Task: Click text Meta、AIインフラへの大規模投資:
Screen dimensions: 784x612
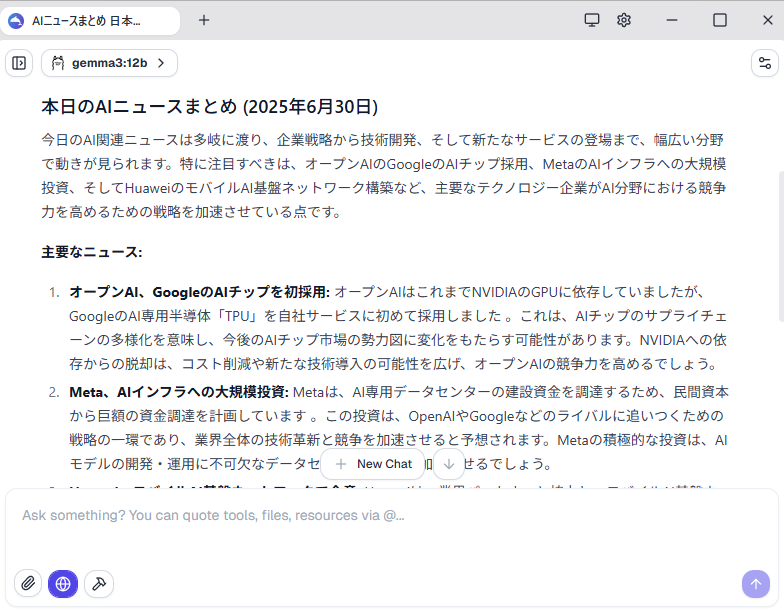Action: [179, 392]
